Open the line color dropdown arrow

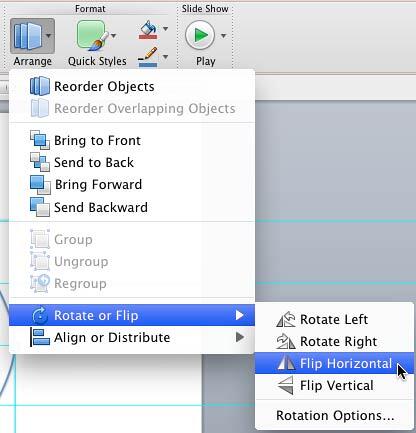165,57
